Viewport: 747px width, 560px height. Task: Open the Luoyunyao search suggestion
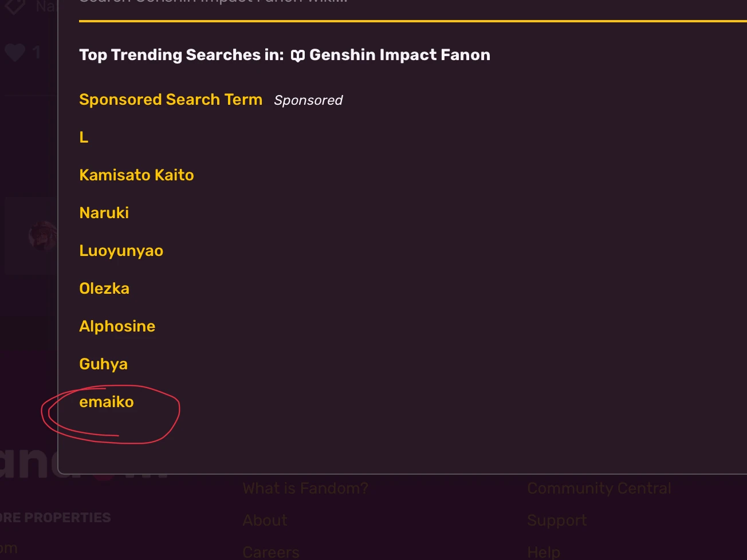pyautogui.click(x=121, y=251)
